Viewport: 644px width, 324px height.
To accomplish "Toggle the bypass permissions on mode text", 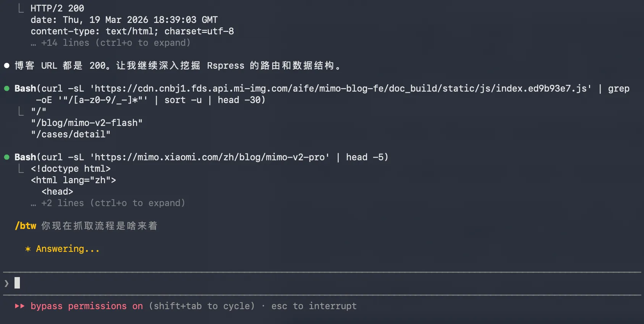I will [87, 306].
